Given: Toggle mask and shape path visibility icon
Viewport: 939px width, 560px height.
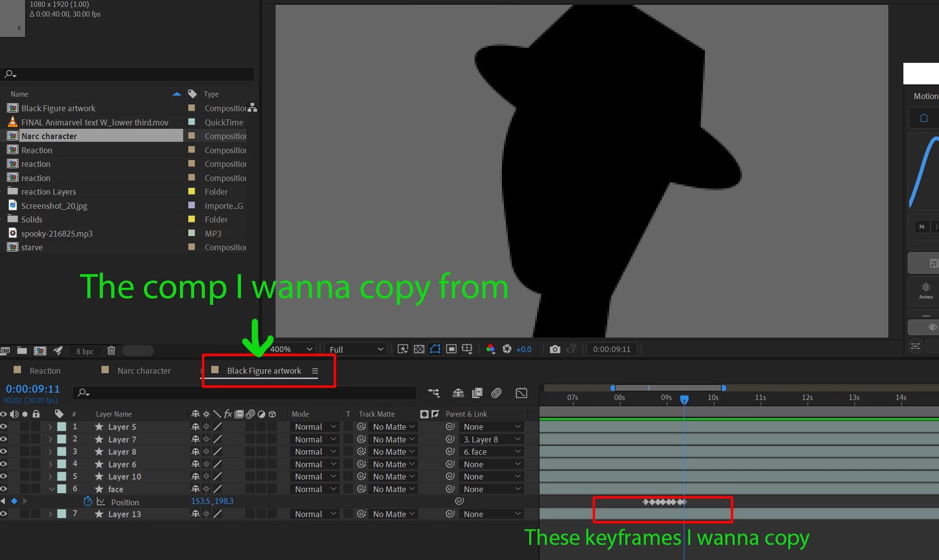Looking at the screenshot, I should (x=435, y=349).
